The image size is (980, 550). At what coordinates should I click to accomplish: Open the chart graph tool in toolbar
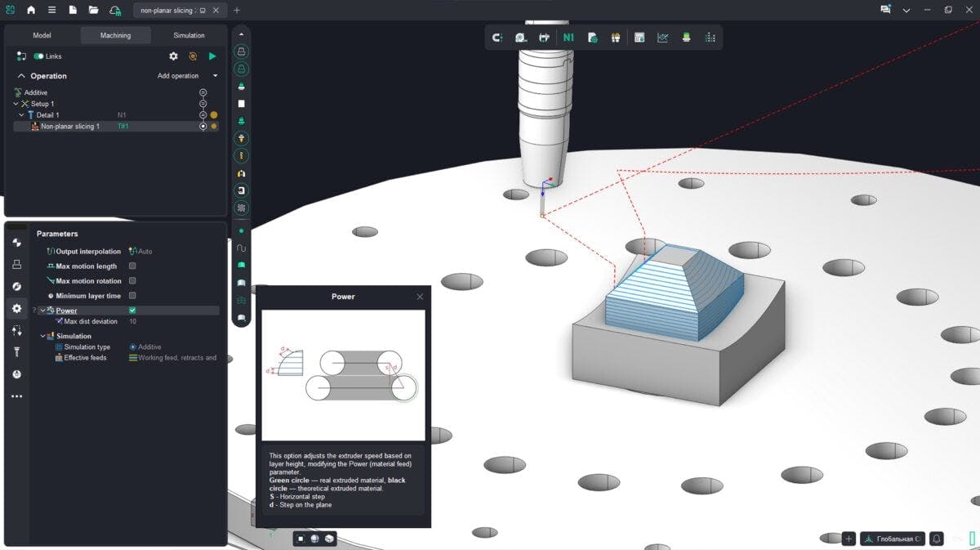click(x=663, y=38)
